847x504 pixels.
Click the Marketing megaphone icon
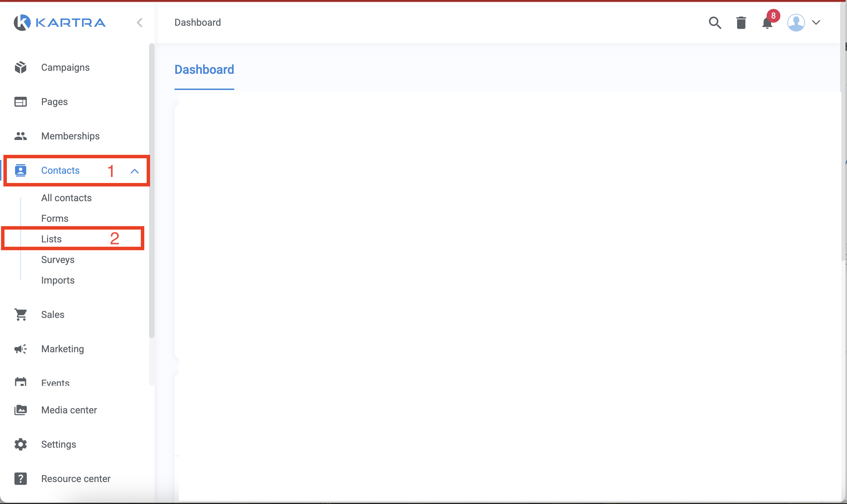coord(21,349)
